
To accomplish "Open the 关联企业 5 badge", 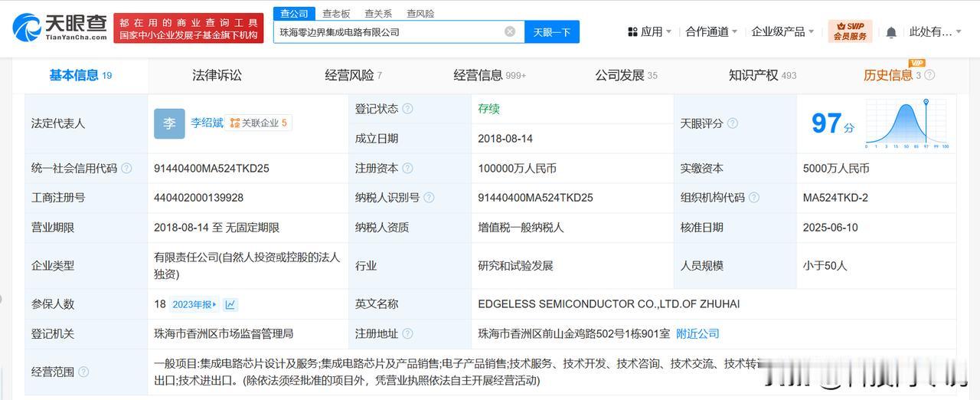I will [x=259, y=123].
